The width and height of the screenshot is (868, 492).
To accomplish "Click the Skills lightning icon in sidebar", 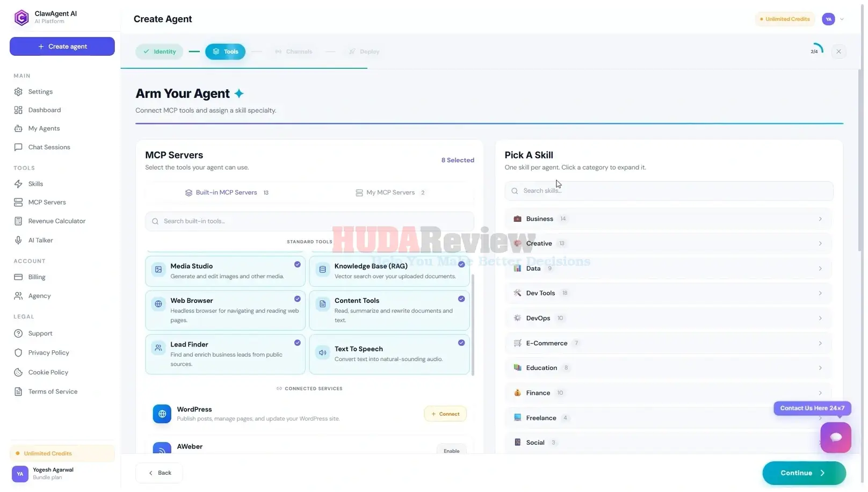I will (x=18, y=184).
